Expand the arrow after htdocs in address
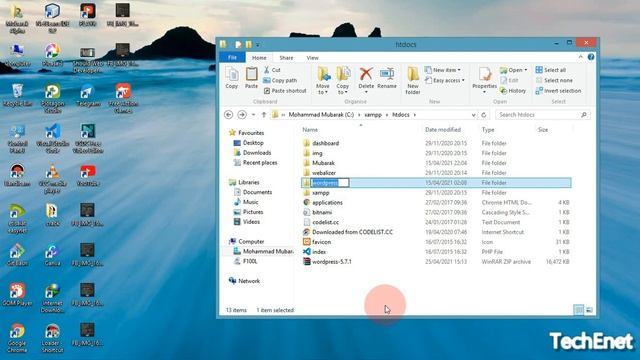This screenshot has width=640, height=360. 414,115
